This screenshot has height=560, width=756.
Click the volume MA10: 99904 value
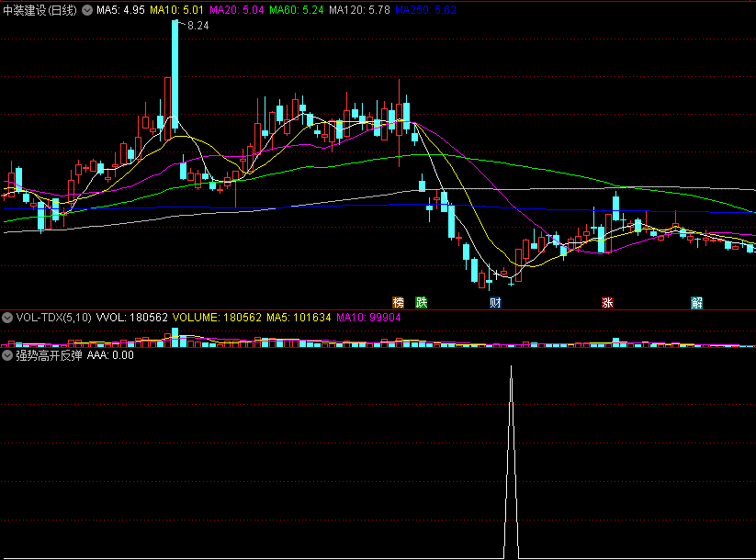click(x=369, y=318)
